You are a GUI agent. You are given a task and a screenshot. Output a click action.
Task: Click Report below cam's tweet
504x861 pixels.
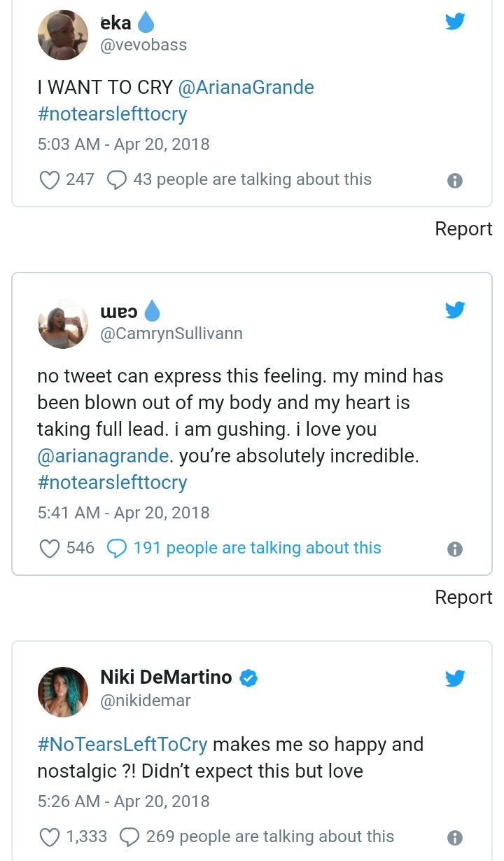click(463, 597)
